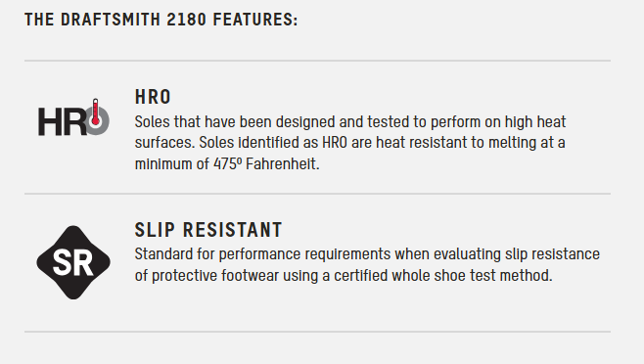Click the HR letters of HRO logo

pyautogui.click(x=62, y=121)
